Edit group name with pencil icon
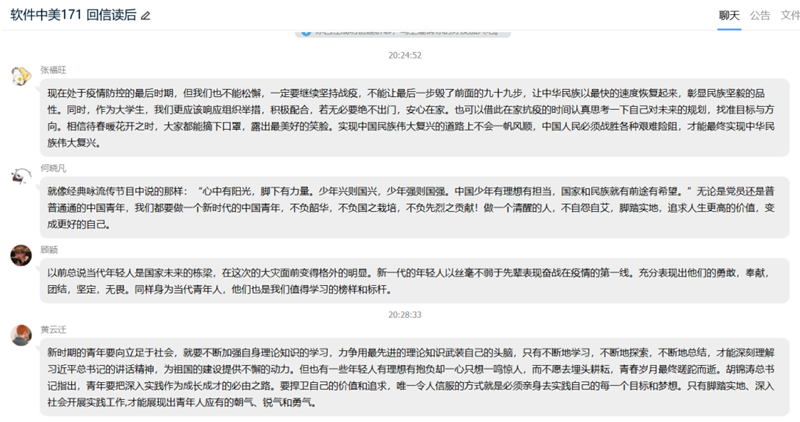The height and width of the screenshot is (422, 800). point(145,16)
